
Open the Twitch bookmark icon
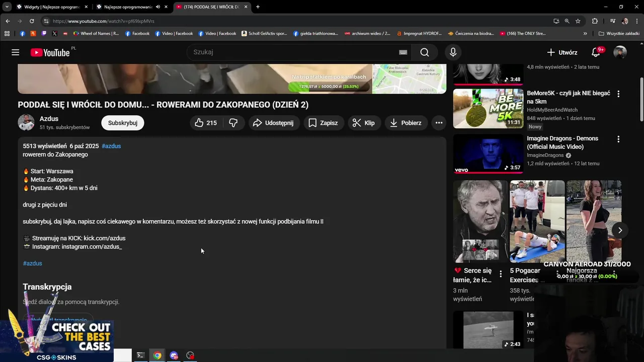pyautogui.click(x=44, y=34)
